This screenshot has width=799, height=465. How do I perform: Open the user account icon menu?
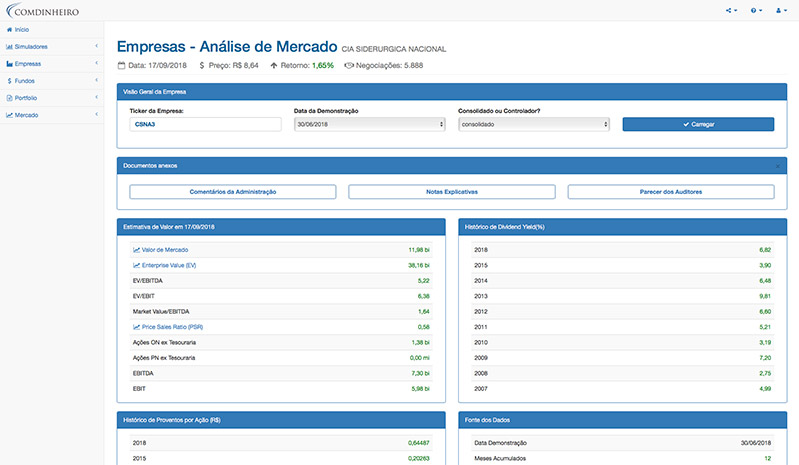[x=781, y=10]
